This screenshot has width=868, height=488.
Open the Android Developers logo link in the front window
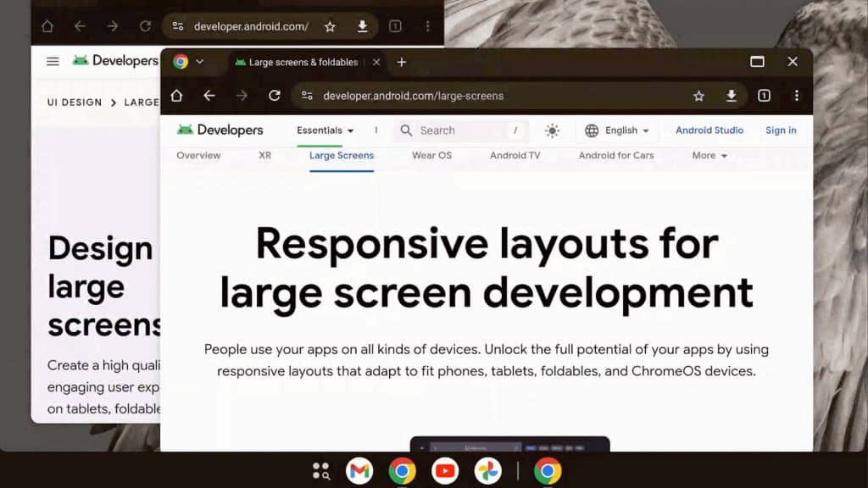[220, 130]
